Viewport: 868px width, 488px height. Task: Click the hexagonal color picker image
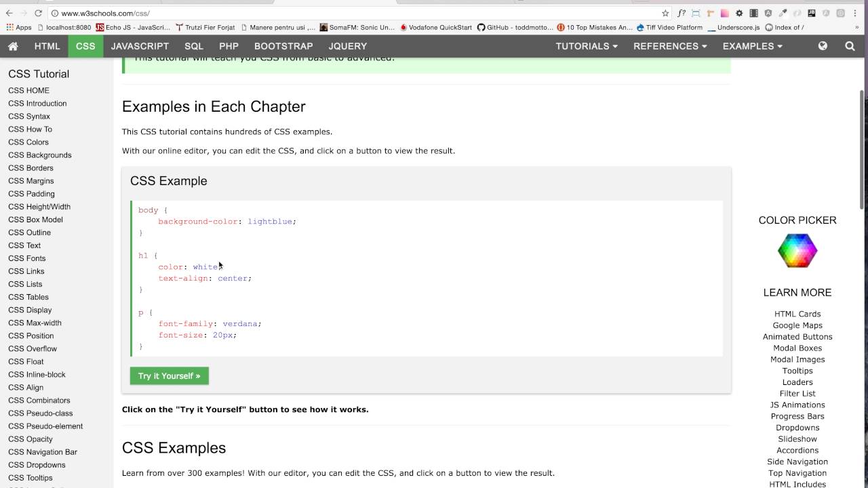click(797, 251)
